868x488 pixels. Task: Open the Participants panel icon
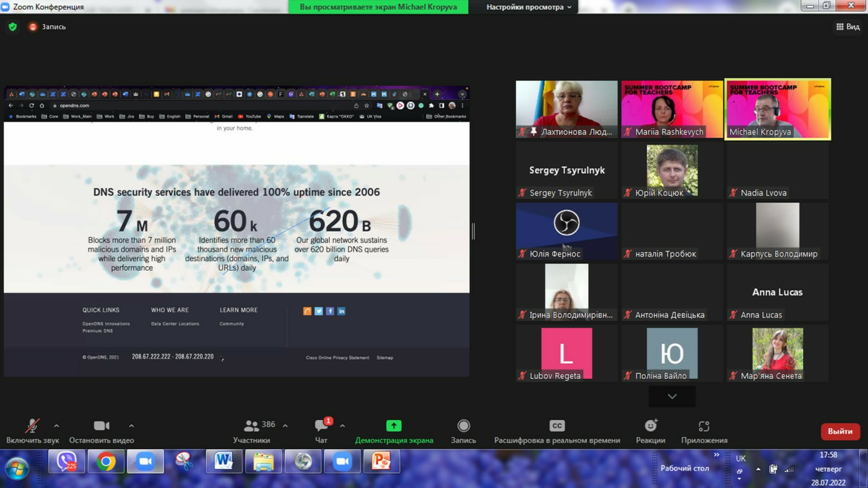(x=251, y=426)
